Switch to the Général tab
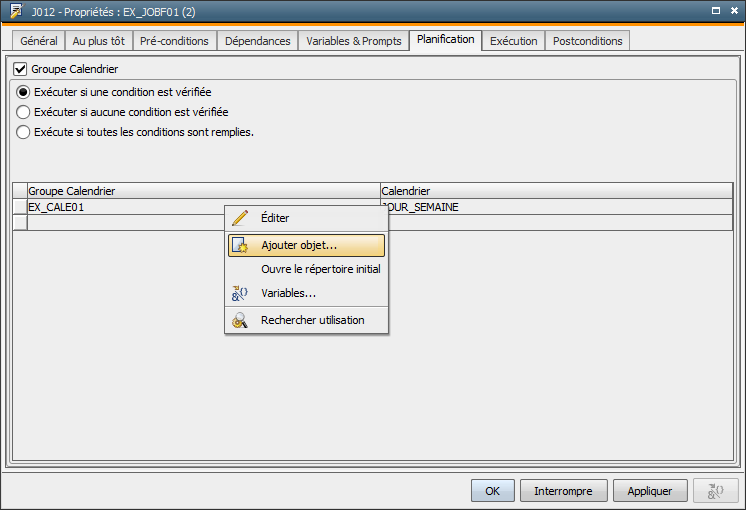The image size is (746, 510). tap(39, 41)
